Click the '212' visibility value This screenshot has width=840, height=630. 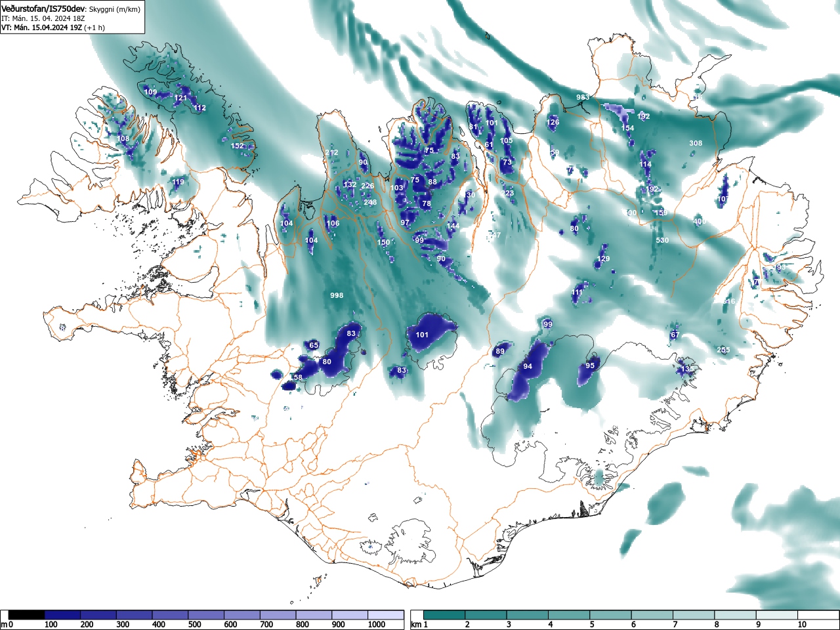(x=331, y=152)
